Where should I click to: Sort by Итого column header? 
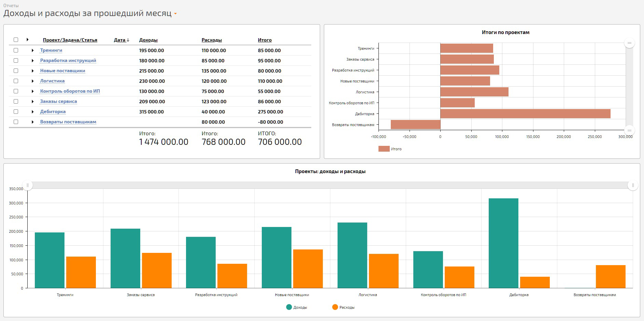coord(265,40)
